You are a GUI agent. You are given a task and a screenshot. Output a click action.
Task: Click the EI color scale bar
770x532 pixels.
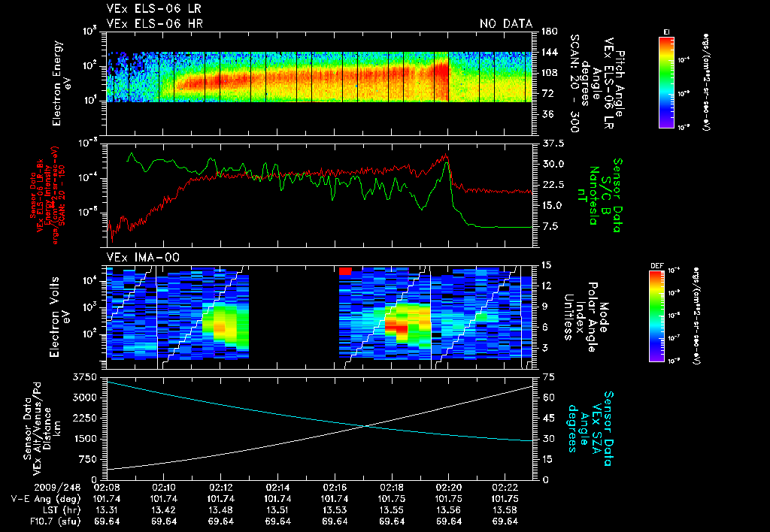point(666,82)
